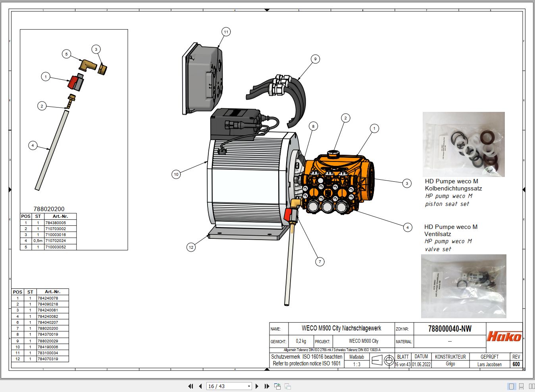Click article number 710003052 in sub-assembly table

pos(56,247)
